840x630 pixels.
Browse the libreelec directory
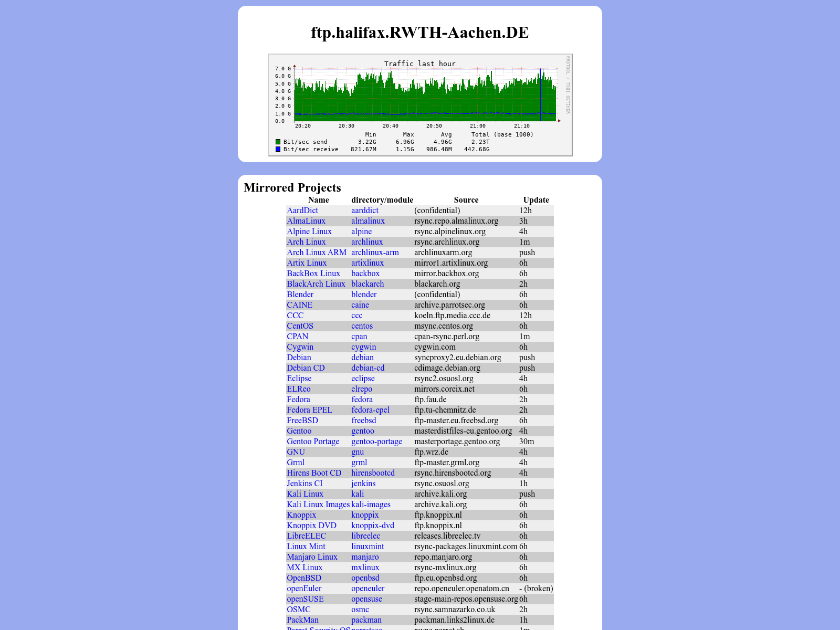[x=365, y=536]
